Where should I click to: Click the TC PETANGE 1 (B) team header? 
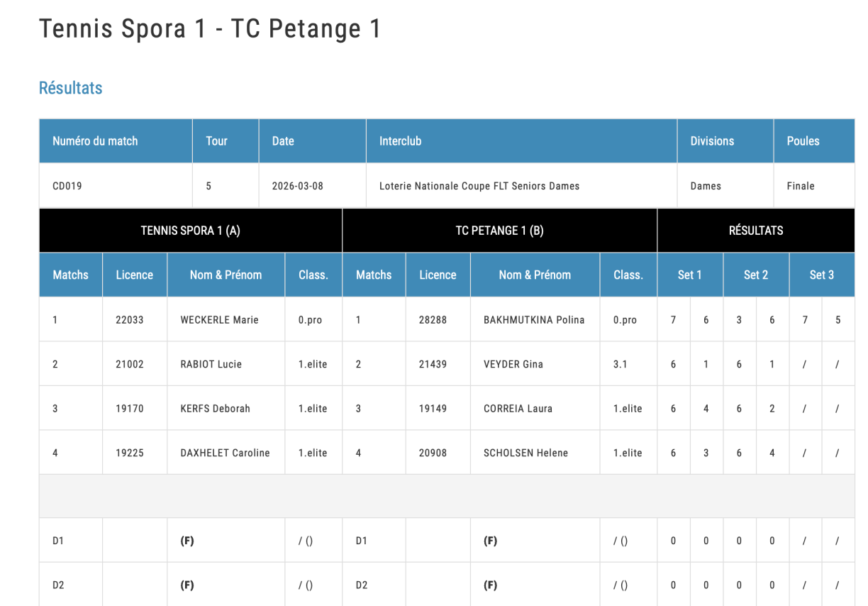click(499, 231)
